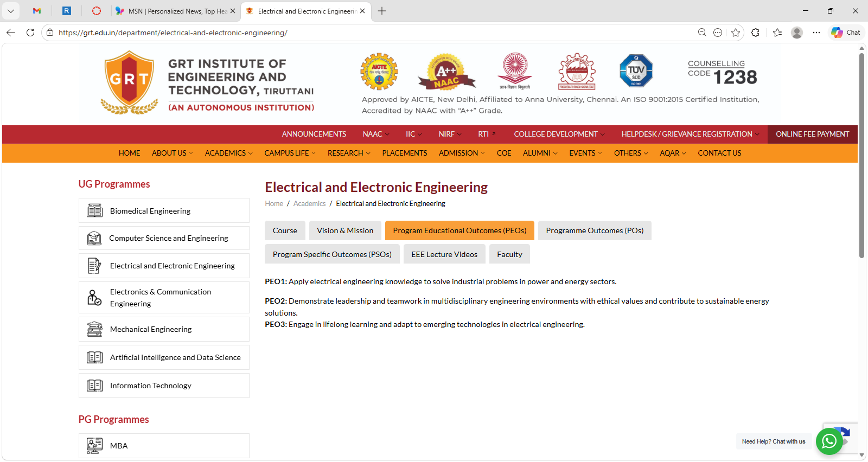Click the browser refresh icon

[x=30, y=33]
